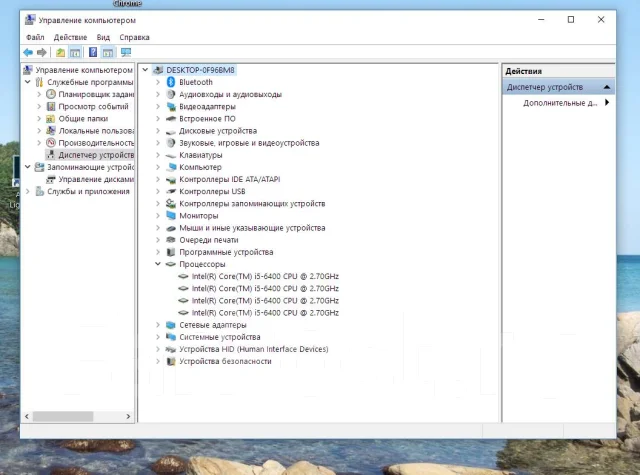Select Программные устройства item

pos(226,252)
